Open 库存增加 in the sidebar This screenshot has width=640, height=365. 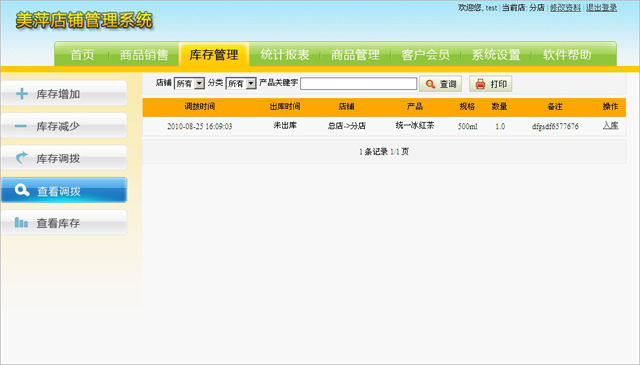pyautogui.click(x=64, y=93)
